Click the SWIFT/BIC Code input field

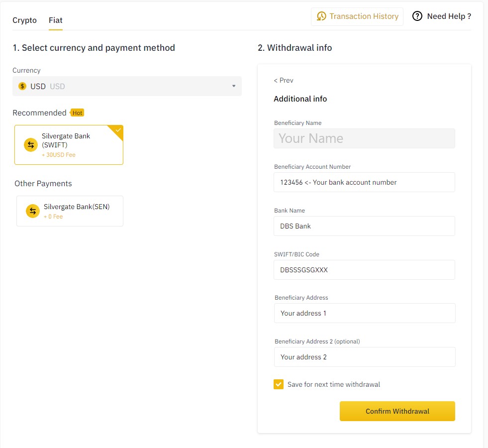[x=364, y=270]
